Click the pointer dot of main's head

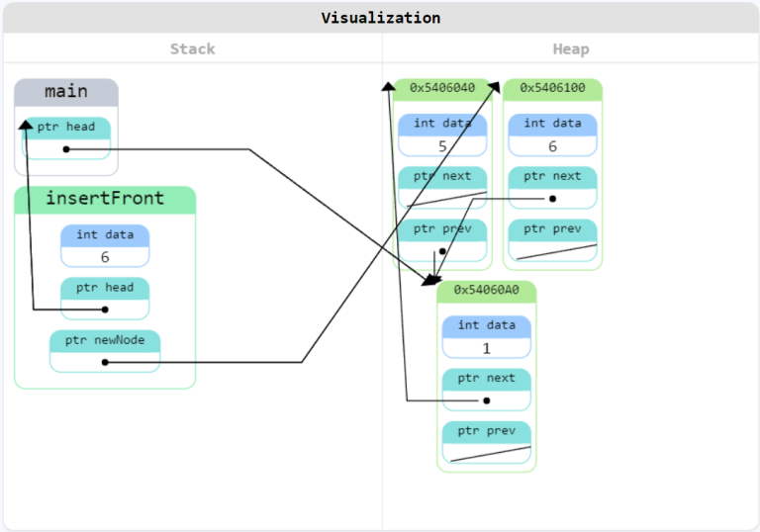pyautogui.click(x=66, y=149)
